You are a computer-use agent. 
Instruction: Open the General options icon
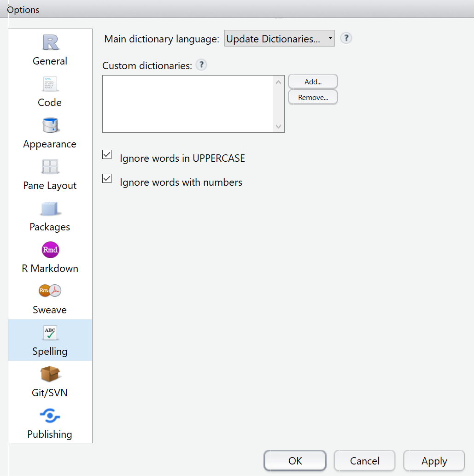(x=50, y=42)
